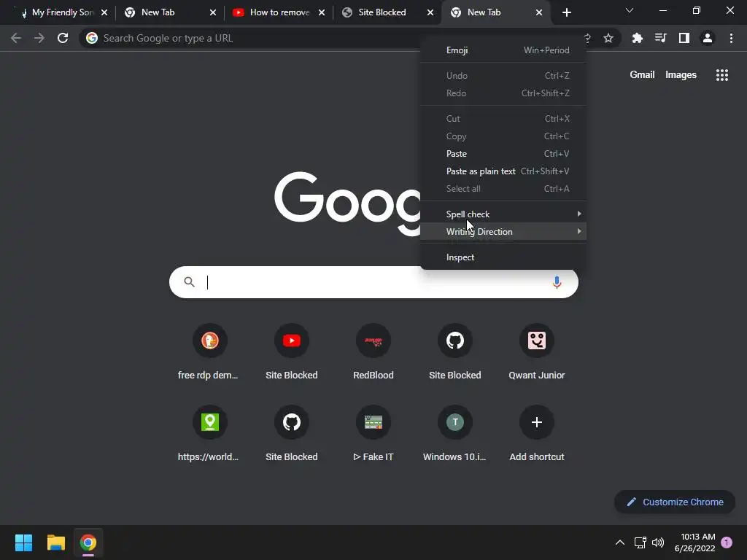This screenshot has width=747, height=560.
Task: Click inside the Google search box
Action: [x=374, y=282]
